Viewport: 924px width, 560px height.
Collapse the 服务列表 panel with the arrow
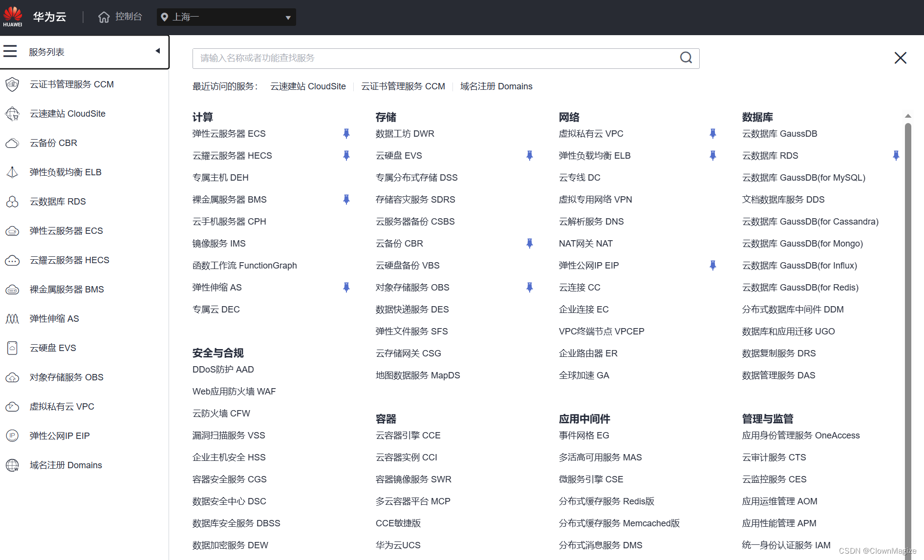[158, 51]
